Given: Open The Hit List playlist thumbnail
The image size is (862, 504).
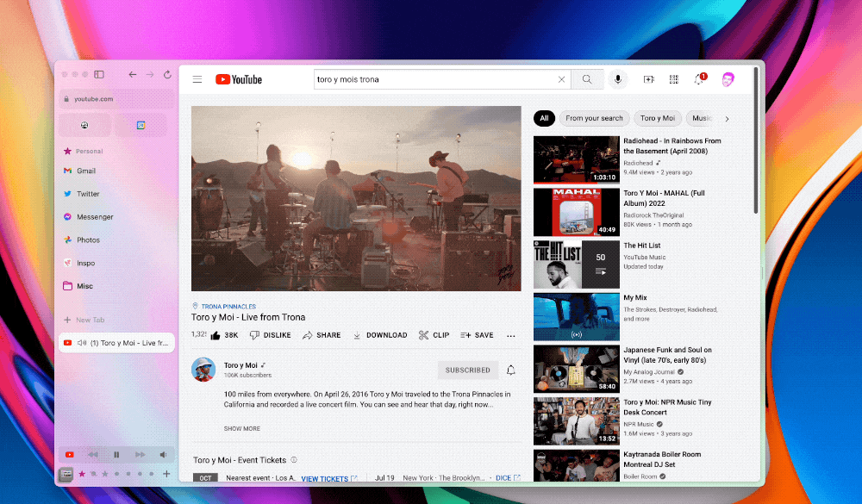Looking at the screenshot, I should [x=576, y=264].
